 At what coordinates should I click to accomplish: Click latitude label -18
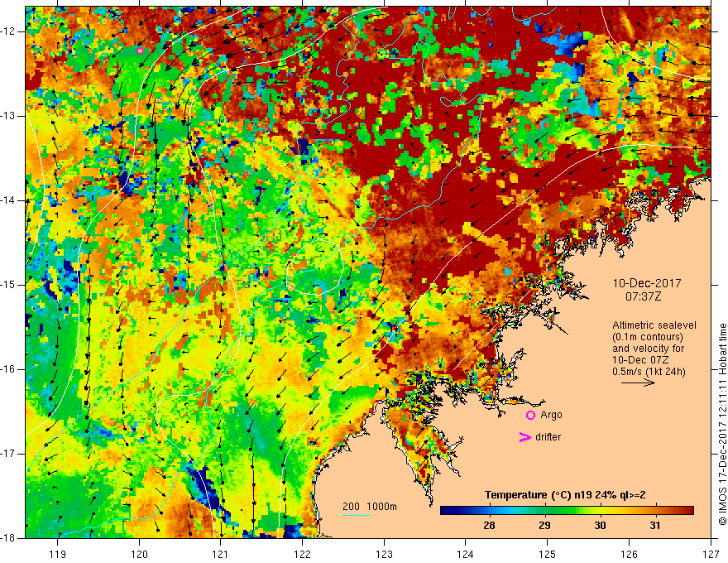pyautogui.click(x=8, y=538)
